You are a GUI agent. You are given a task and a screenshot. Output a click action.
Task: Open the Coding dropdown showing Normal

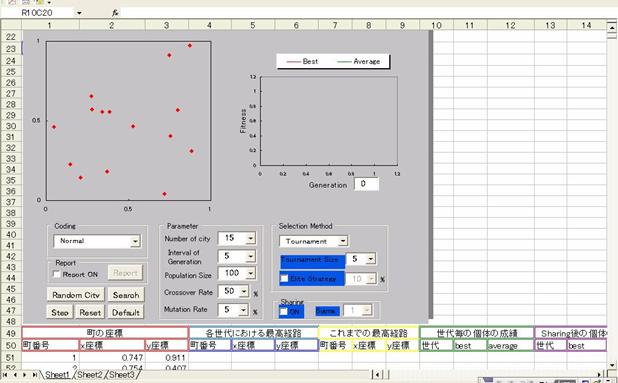pos(135,241)
